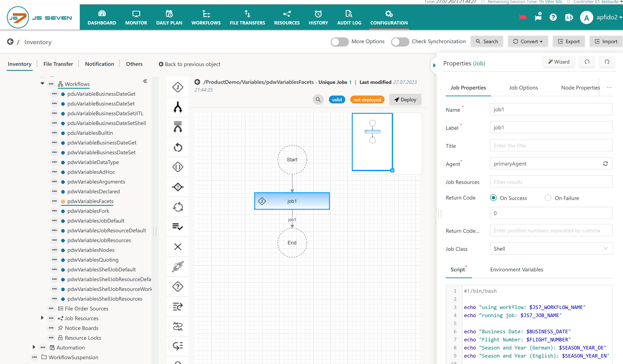Click the workflow minimap overview thumbnail
Image resolution: width=623 pixels, height=364 pixels.
(387, 143)
